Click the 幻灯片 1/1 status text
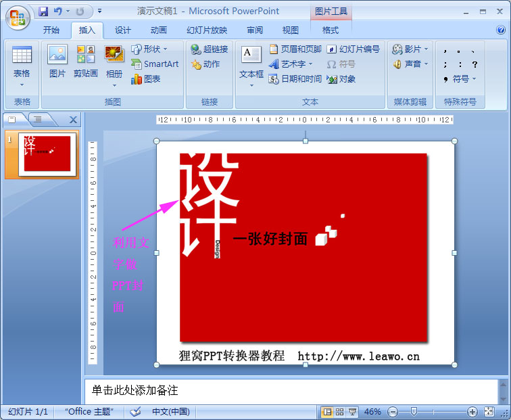The height and width of the screenshot is (420, 511). 28,412
